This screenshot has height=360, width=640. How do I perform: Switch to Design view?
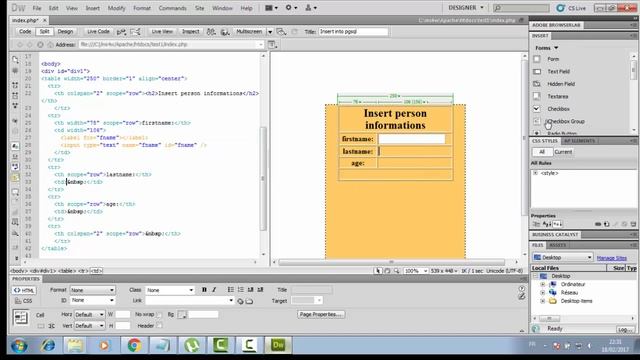[65, 31]
